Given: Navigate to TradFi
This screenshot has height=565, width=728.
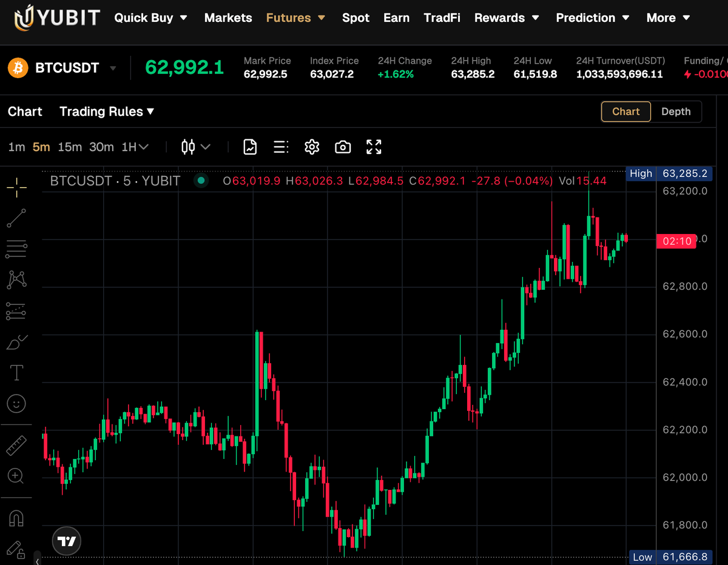Looking at the screenshot, I should [442, 18].
